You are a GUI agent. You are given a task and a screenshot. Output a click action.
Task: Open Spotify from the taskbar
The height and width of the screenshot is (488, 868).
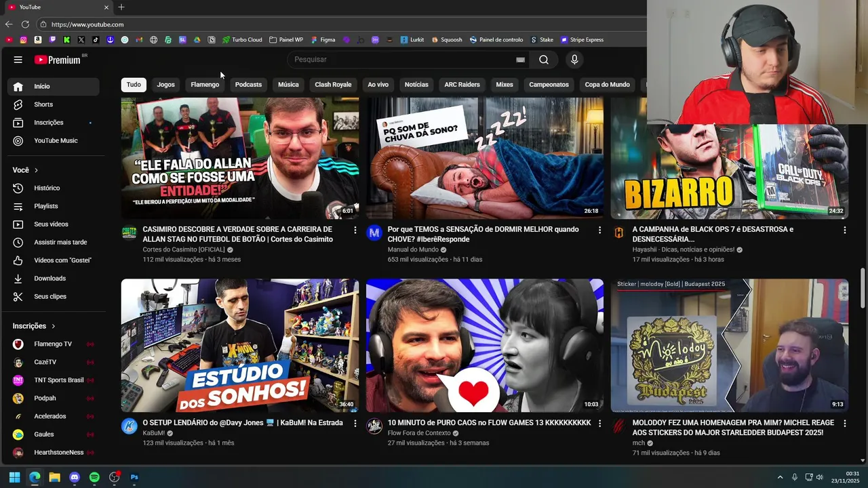tap(94, 477)
